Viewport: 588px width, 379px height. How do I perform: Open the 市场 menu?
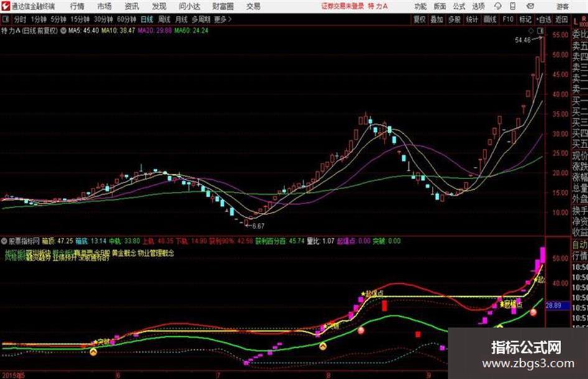(x=105, y=6)
